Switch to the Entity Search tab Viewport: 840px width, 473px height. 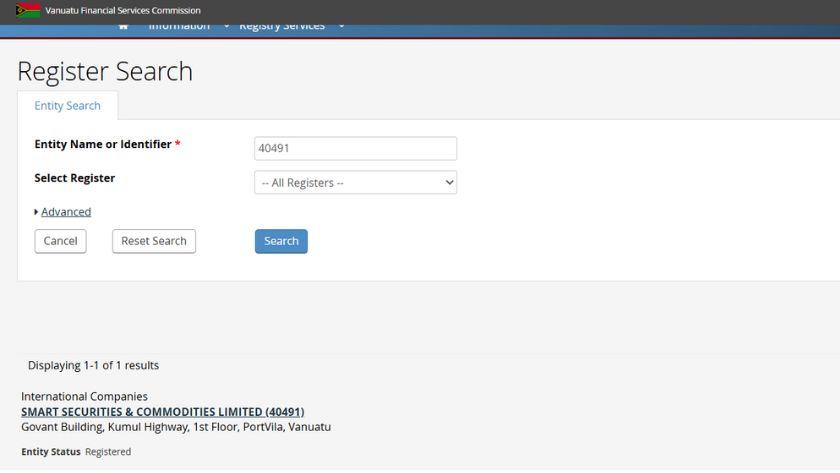click(67, 106)
